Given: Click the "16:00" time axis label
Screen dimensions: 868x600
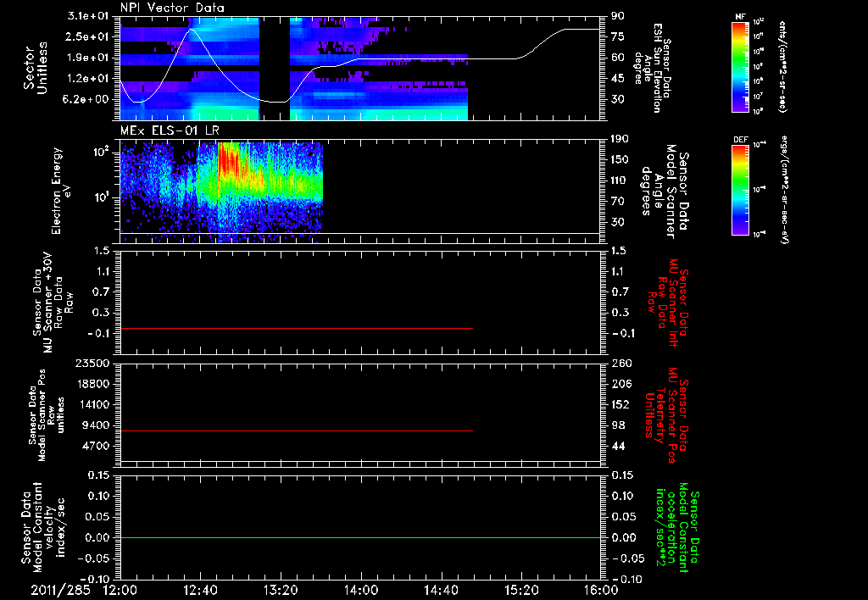Looking at the screenshot, I should 601,590.
